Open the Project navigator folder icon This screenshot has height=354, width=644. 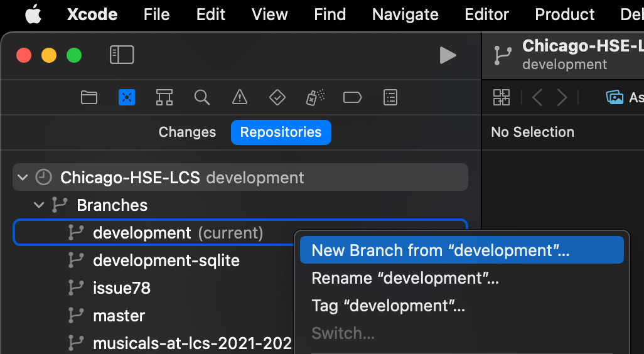pos(89,97)
